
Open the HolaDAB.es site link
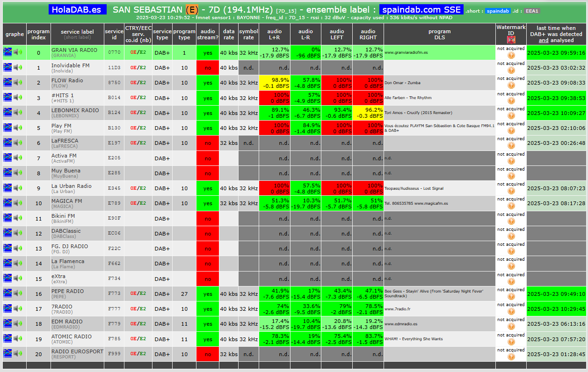point(78,9)
